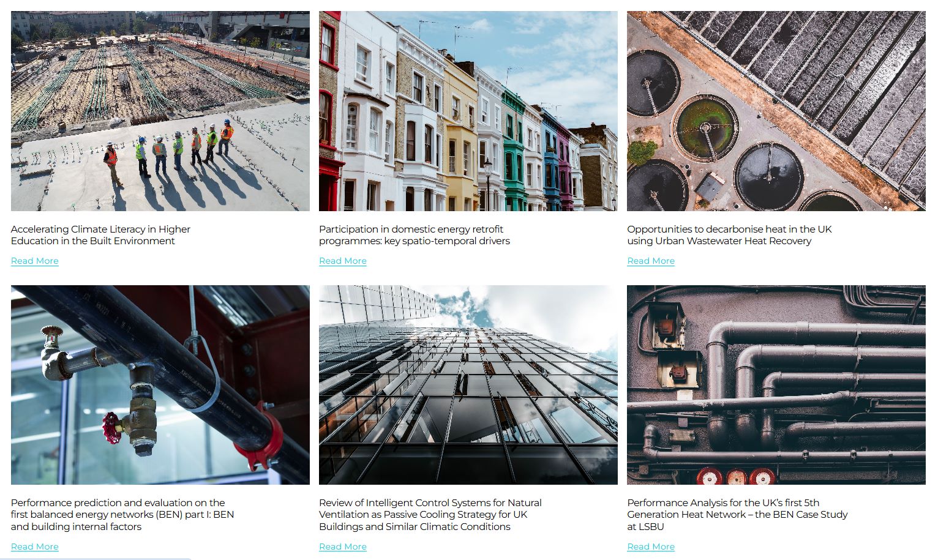Open Opportunities to decarbonise heat article title
This screenshot has height=560, width=938.
[x=729, y=235]
